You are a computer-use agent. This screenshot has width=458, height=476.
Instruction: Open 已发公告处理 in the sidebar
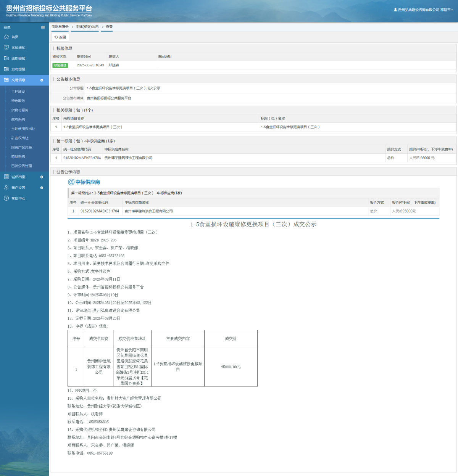(x=21, y=166)
